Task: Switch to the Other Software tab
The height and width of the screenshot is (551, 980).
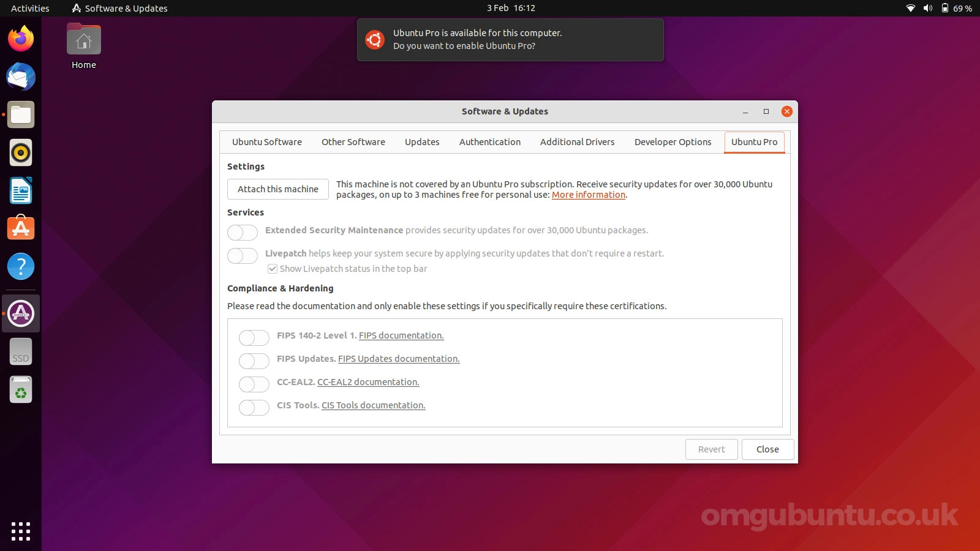Action: point(353,142)
